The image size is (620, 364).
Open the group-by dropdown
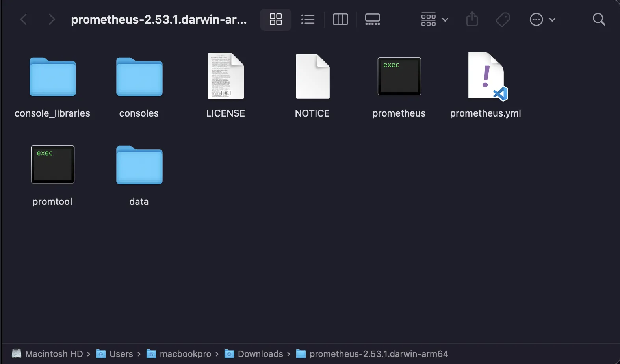coord(434,19)
